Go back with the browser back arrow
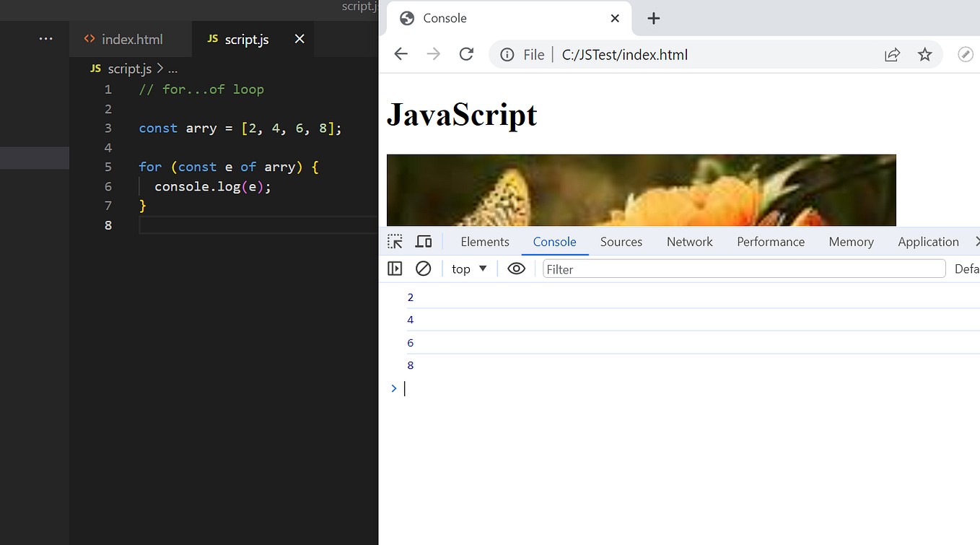The image size is (980, 545). [401, 54]
